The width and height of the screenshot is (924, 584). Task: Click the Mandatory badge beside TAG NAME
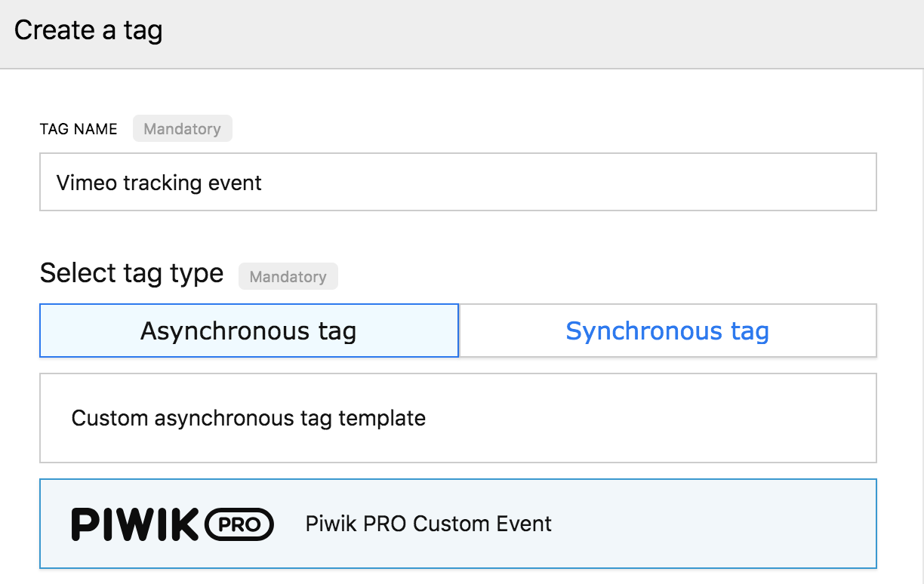pyautogui.click(x=183, y=129)
